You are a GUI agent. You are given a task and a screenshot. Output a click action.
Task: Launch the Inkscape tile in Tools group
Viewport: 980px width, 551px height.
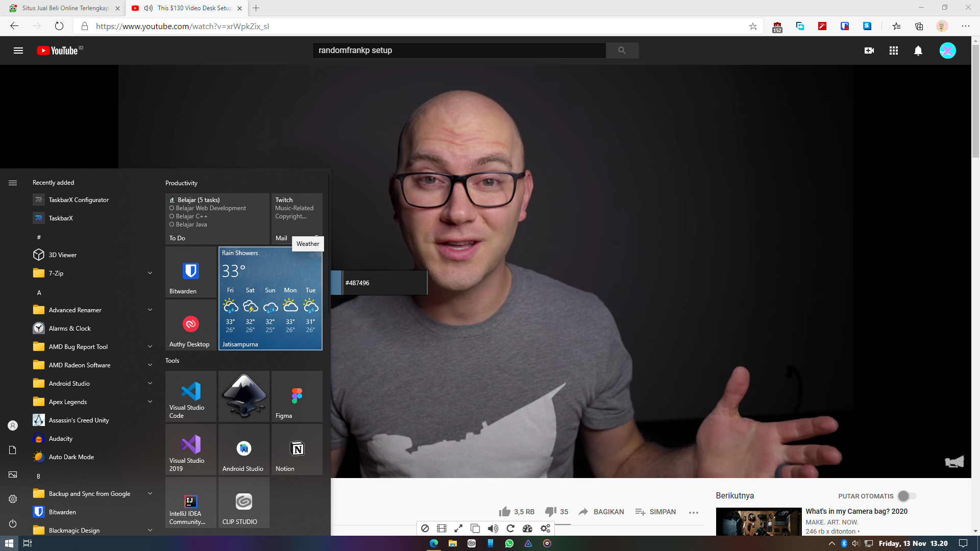click(244, 396)
